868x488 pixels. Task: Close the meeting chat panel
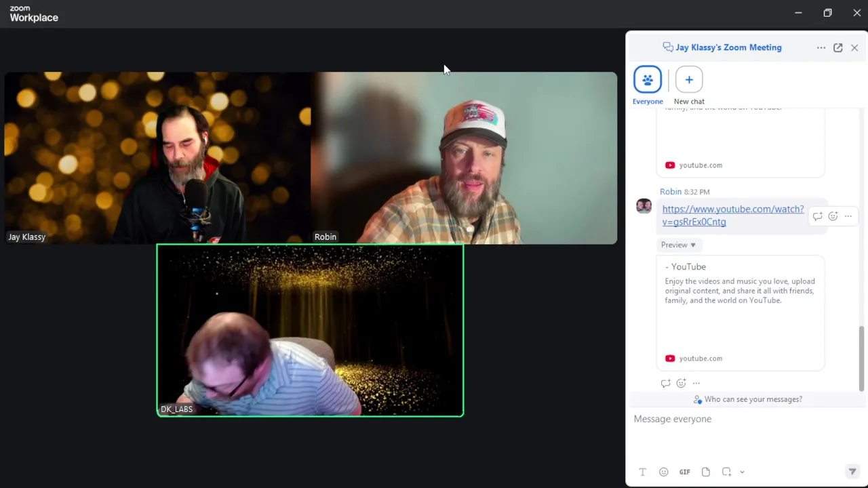pos(854,47)
